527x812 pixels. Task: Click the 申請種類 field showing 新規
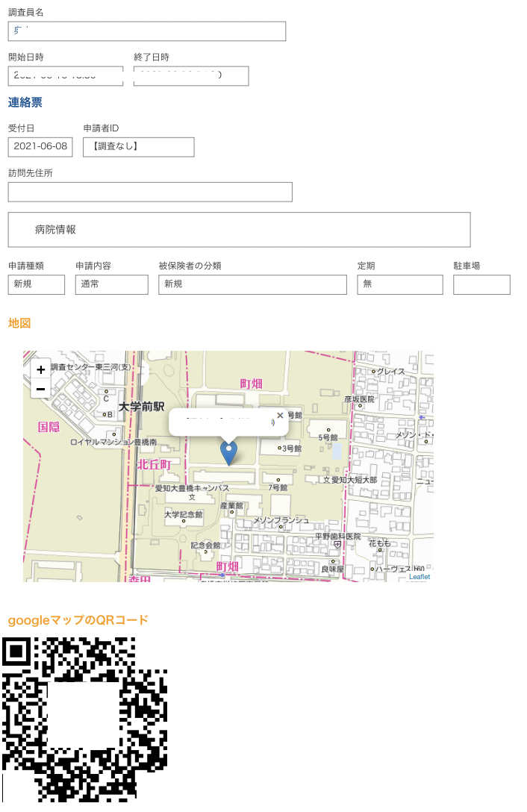pos(37,285)
